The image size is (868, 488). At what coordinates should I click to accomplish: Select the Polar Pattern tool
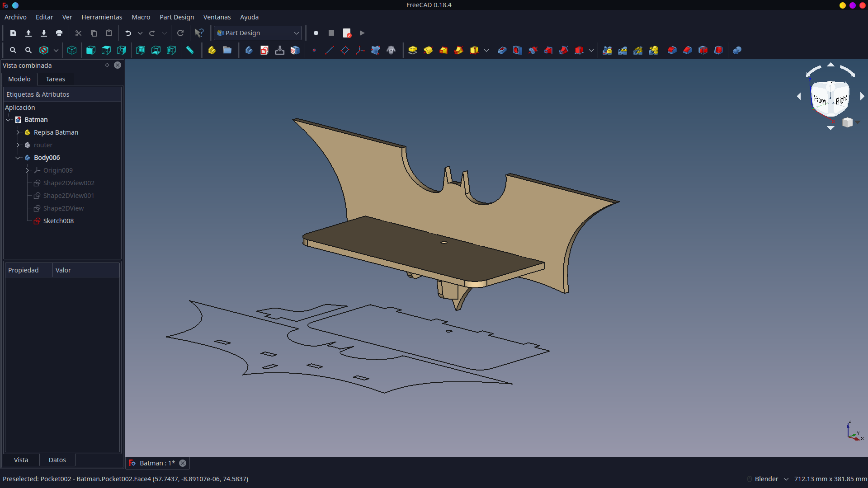[638, 50]
